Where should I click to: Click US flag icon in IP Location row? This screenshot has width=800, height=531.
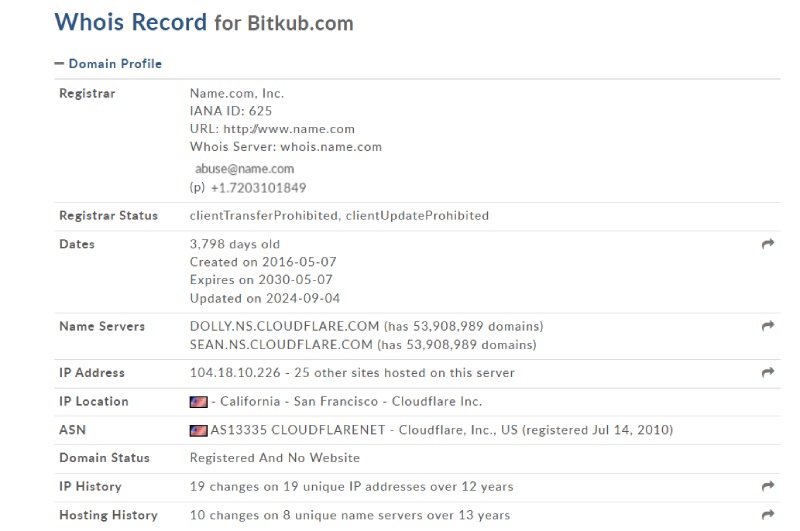tap(198, 402)
